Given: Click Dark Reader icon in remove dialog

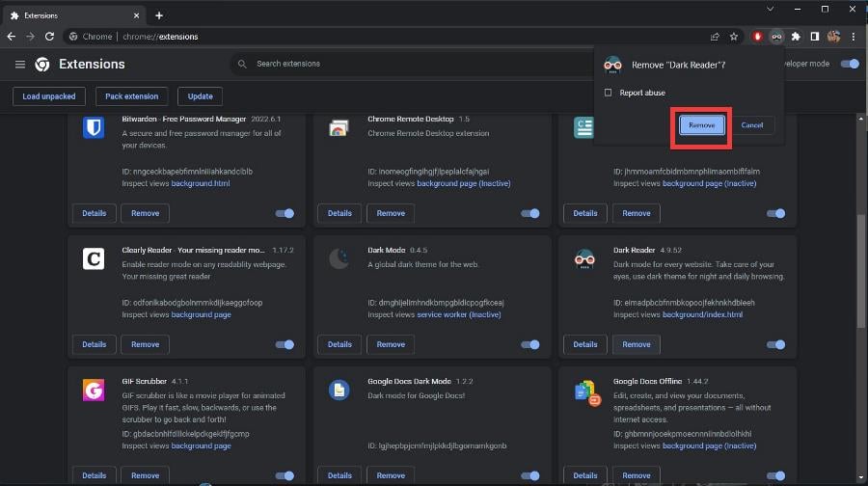Looking at the screenshot, I should [x=612, y=65].
